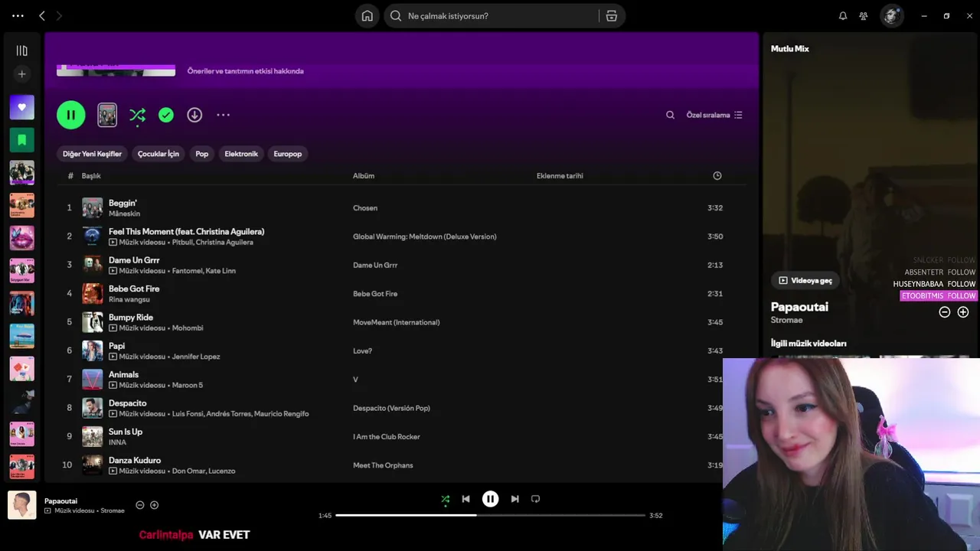980x551 pixels.
Task: Open 'Mutlu Mix' panel title
Action: click(x=789, y=49)
